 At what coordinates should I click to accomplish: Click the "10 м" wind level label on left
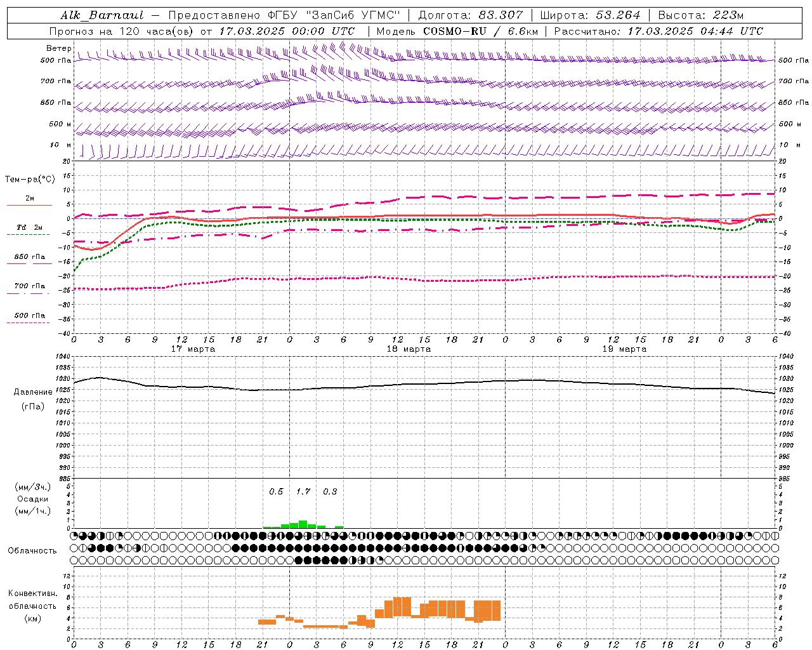tap(60, 145)
